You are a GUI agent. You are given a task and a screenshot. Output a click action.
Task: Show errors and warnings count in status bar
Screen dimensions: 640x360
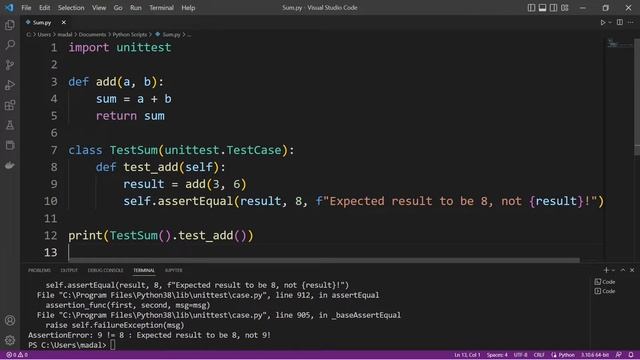[17, 355]
